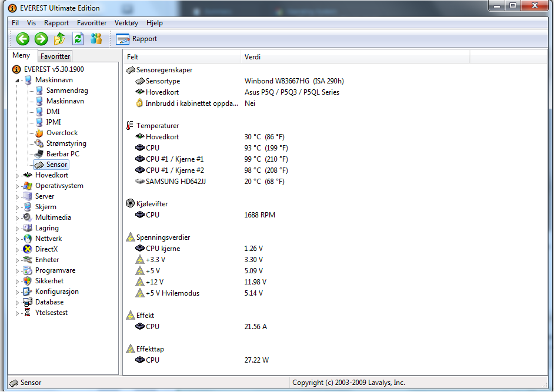Click the Sensor chip icon in tree

(x=39, y=165)
